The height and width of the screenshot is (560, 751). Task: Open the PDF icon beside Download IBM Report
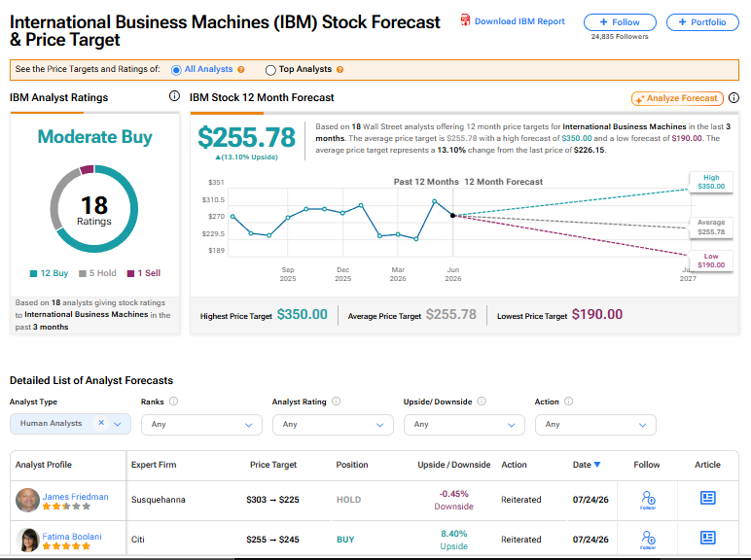click(x=465, y=20)
